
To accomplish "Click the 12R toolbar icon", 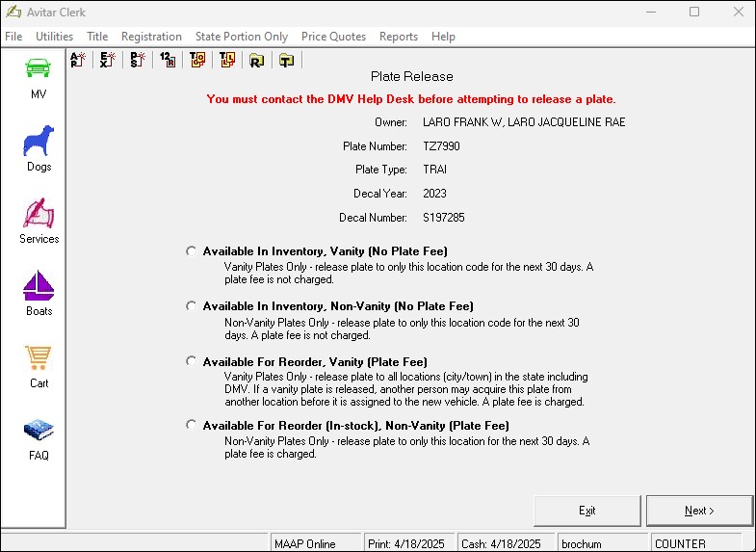I will 168,60.
